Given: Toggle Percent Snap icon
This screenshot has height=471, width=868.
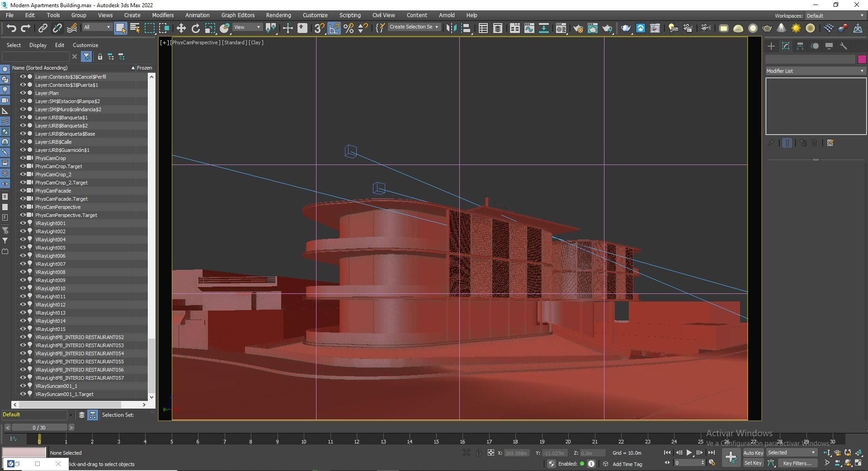Looking at the screenshot, I should pos(349,28).
